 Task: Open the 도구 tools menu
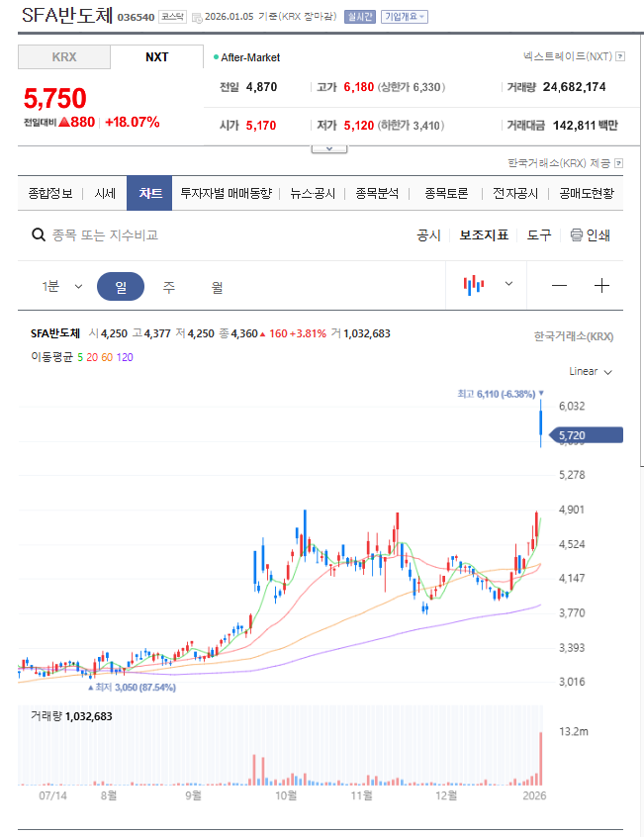[x=539, y=235]
